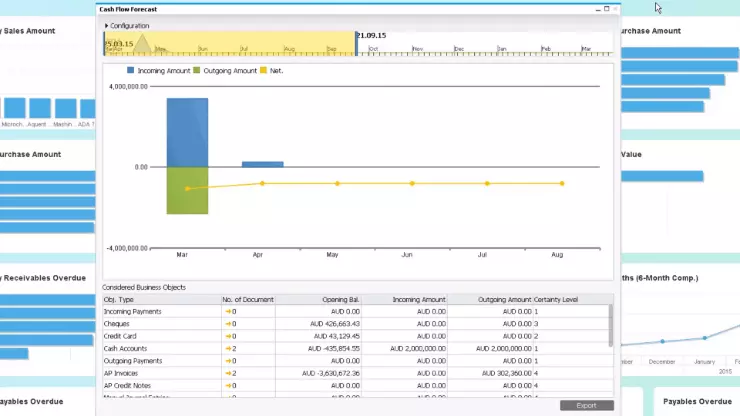Viewport: 740px width, 416px height.
Task: Click the Export button
Action: pos(587,406)
